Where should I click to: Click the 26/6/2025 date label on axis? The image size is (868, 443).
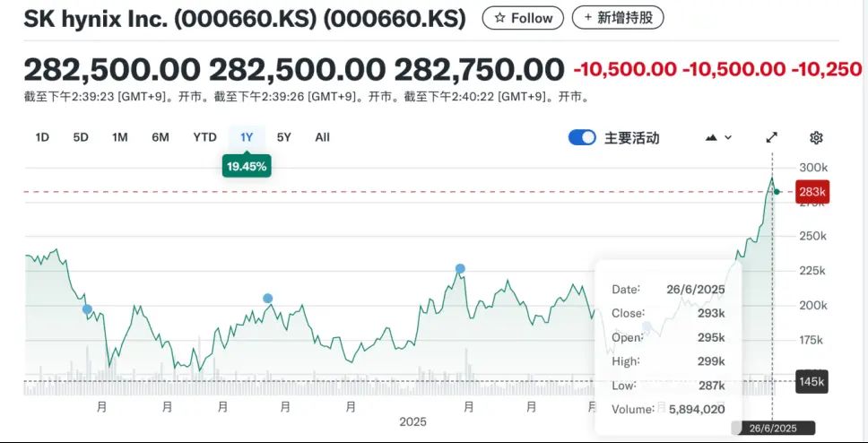tap(772, 429)
